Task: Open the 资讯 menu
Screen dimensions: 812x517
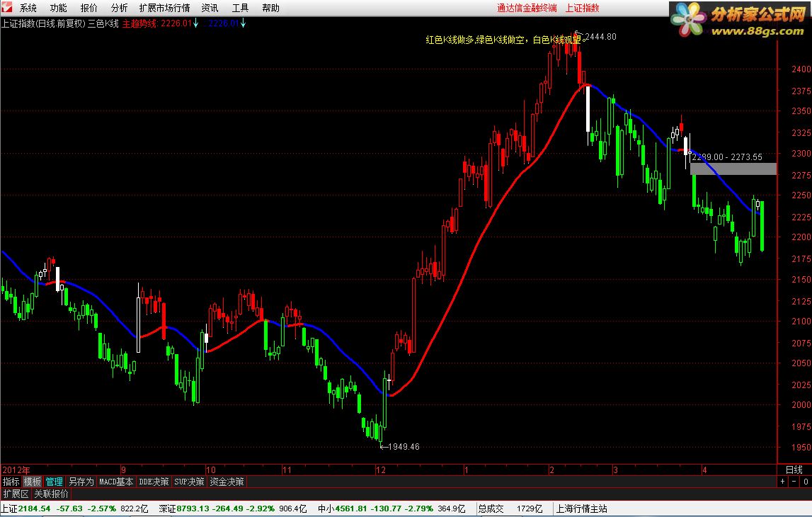Action: [210, 8]
